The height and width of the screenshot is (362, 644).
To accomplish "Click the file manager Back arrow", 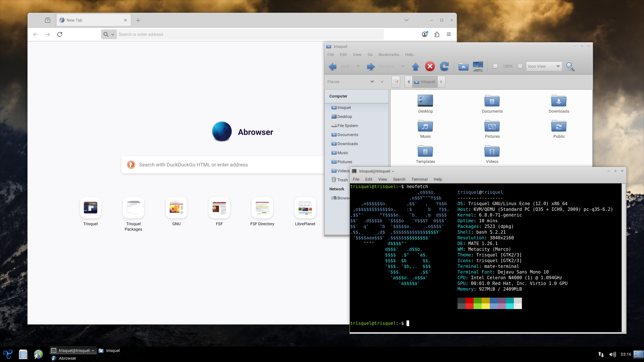I will (x=333, y=67).
